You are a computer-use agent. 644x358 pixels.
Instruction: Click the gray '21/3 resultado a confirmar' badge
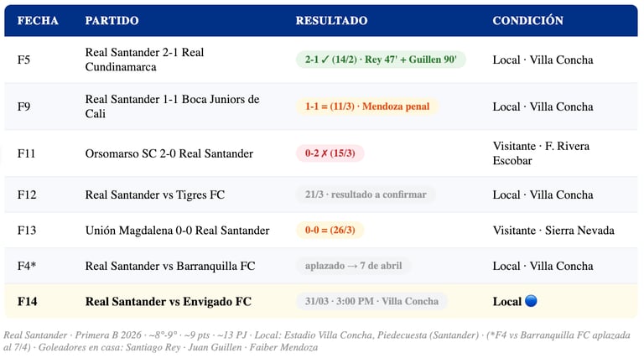coord(366,195)
